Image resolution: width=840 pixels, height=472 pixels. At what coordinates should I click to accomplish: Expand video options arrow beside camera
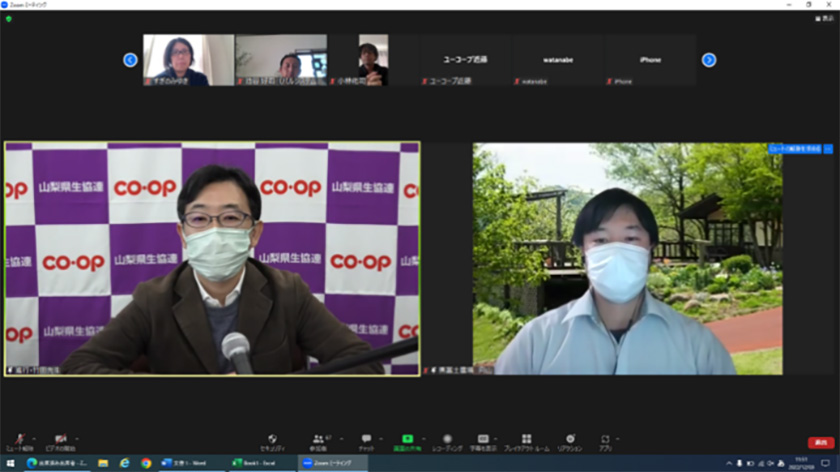pos(77,439)
